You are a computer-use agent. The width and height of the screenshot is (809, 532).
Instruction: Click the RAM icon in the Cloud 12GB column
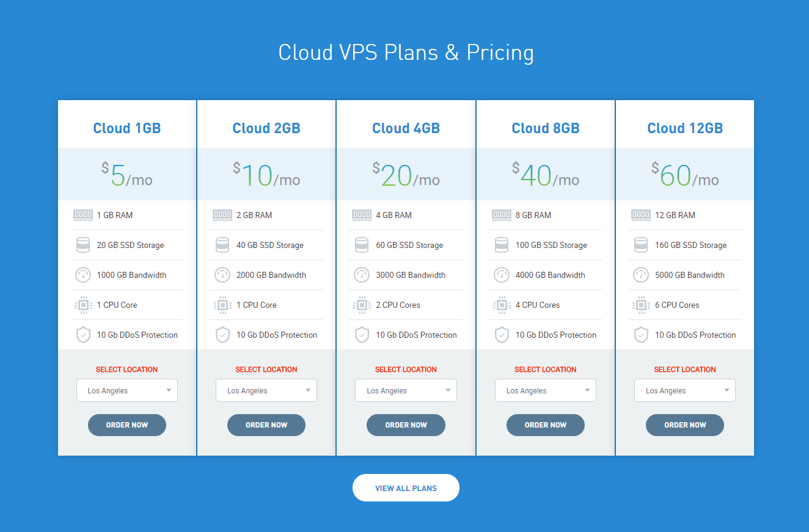(640, 214)
